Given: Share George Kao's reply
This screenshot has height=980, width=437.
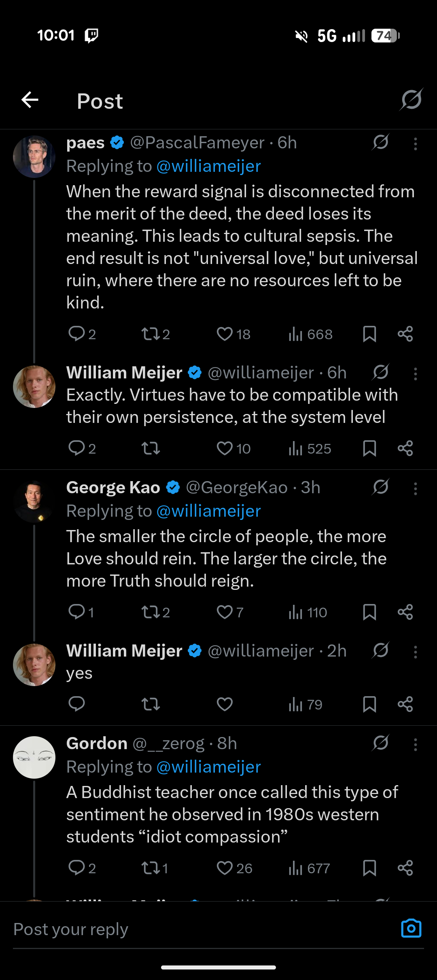Looking at the screenshot, I should (405, 612).
